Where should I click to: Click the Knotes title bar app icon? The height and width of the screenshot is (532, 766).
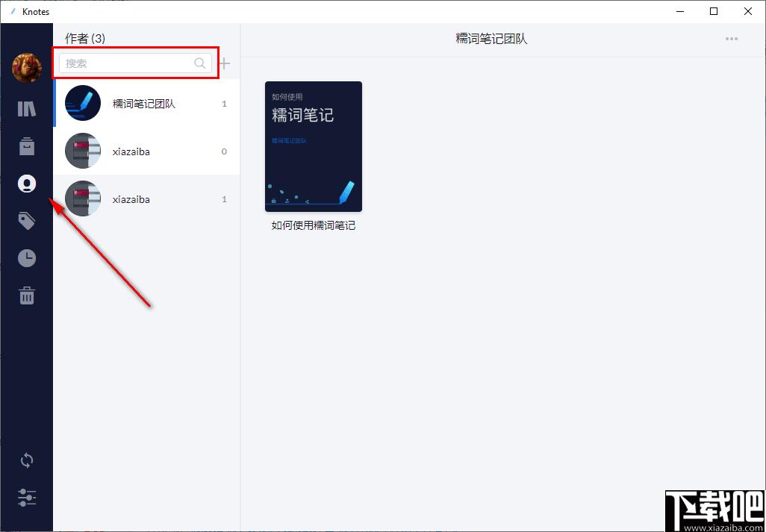click(13, 11)
